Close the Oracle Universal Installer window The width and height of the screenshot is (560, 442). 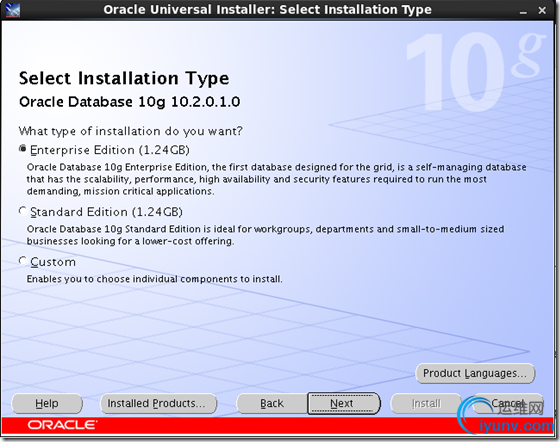coord(542,11)
